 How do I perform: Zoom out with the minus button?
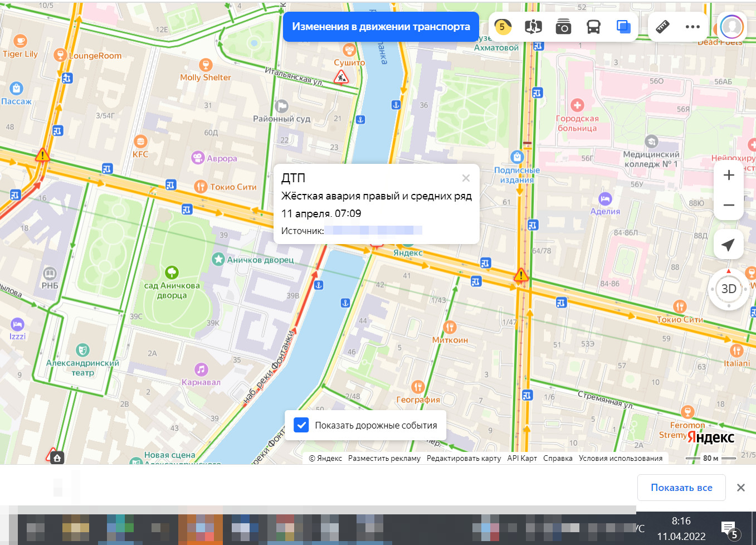[729, 205]
